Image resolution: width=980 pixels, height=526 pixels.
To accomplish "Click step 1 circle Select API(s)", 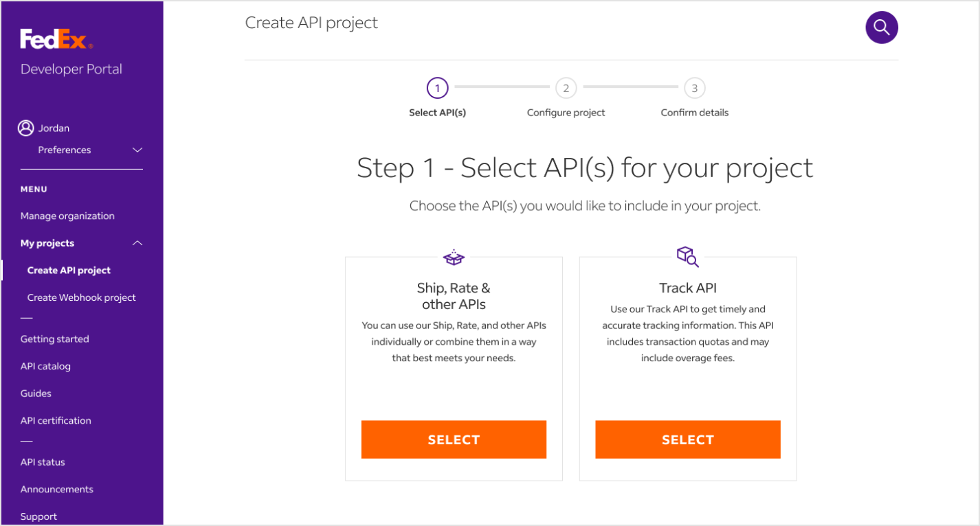I will (x=437, y=88).
